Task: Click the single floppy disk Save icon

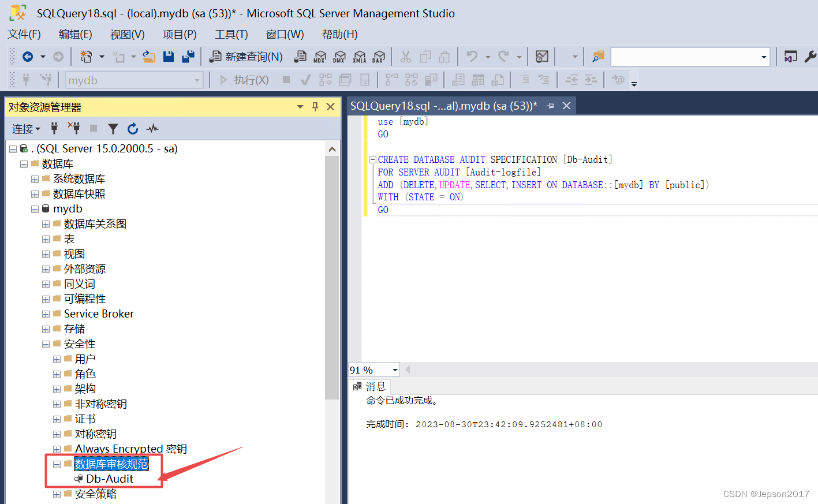Action: 169,57
